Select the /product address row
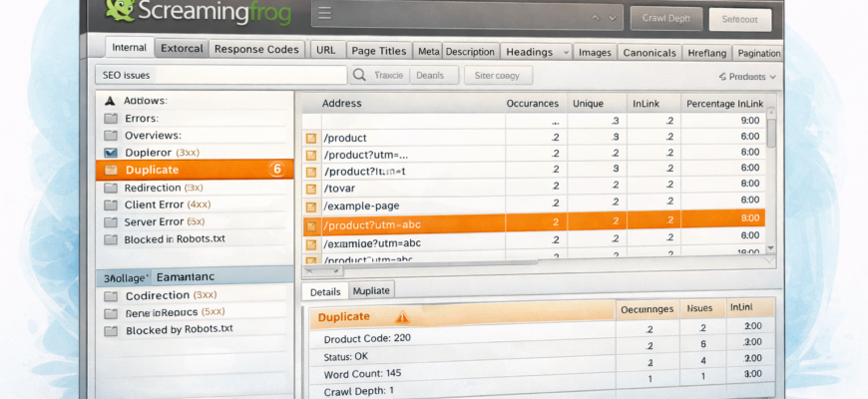Screen dimensions: 868x399 [534, 138]
